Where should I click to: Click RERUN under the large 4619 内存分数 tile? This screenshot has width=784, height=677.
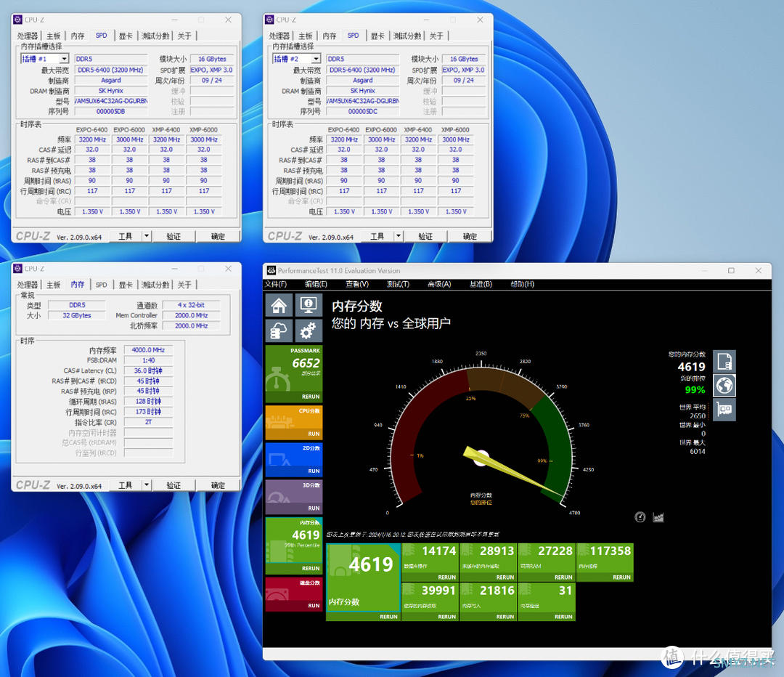[388, 617]
